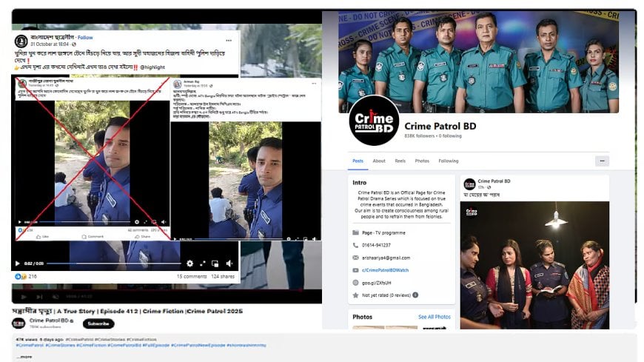644x362 pixels.
Task: Open author avatar of second inner post
Action: coord(178,84)
